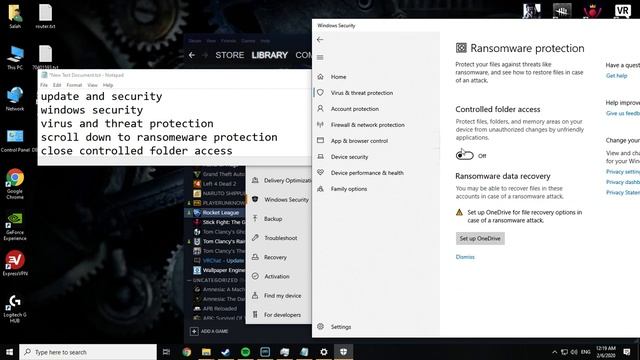Open Task View on taskbar
This screenshot has width=640, height=360.
(166, 352)
